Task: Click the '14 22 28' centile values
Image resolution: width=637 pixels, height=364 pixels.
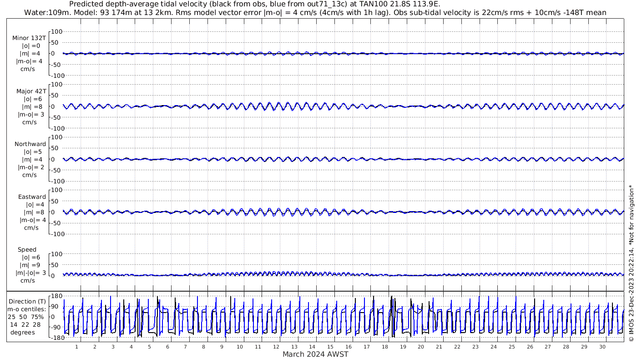Action: [25, 324]
